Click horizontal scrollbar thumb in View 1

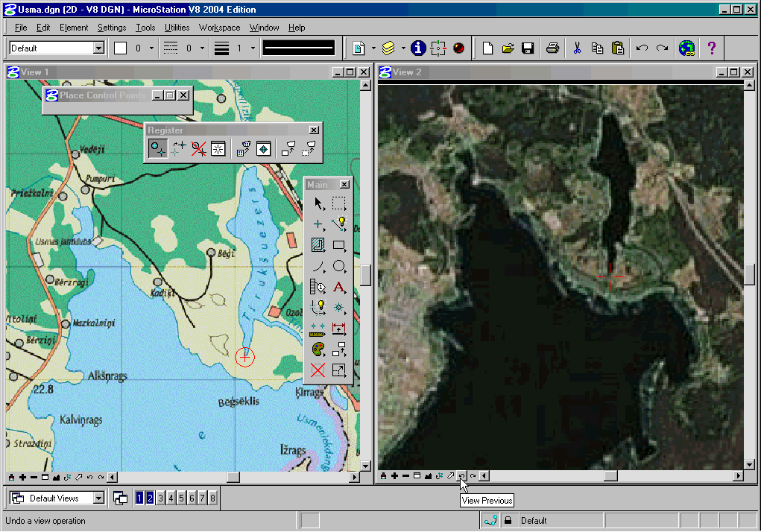(x=233, y=478)
